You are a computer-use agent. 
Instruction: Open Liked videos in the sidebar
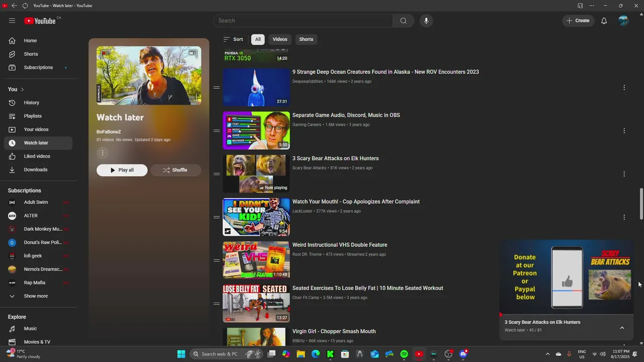(x=38, y=156)
